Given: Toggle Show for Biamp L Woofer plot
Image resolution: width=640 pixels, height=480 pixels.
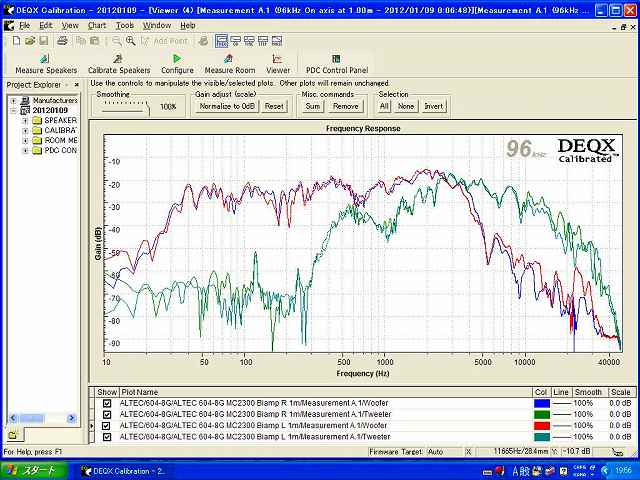Looking at the screenshot, I should [107, 426].
